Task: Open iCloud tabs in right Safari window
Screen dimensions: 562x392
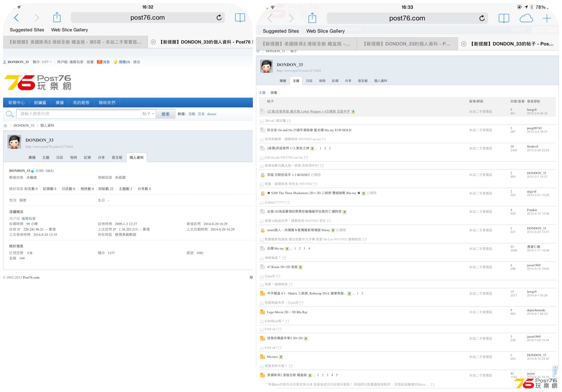Action: 526,19
